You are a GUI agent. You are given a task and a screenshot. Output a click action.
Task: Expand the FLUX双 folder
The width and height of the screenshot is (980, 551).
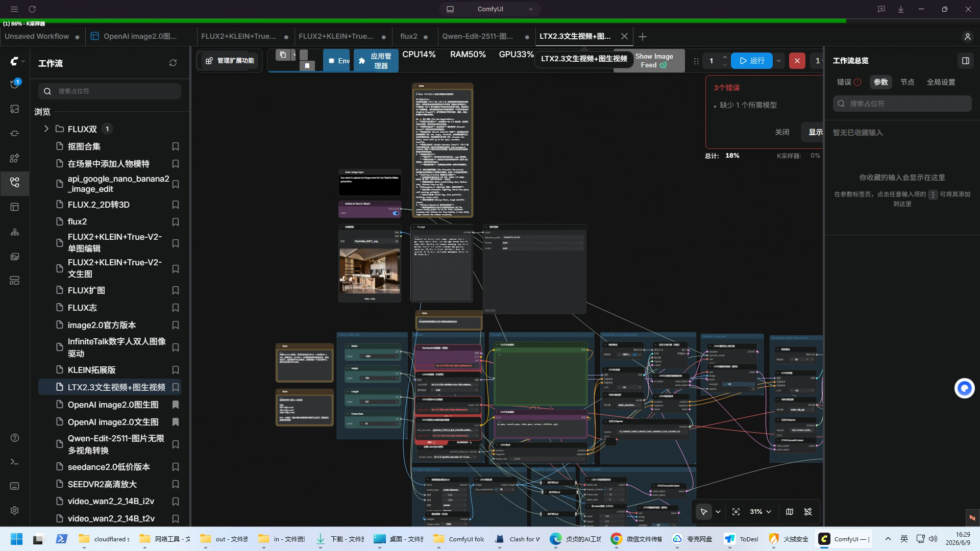tap(46, 129)
